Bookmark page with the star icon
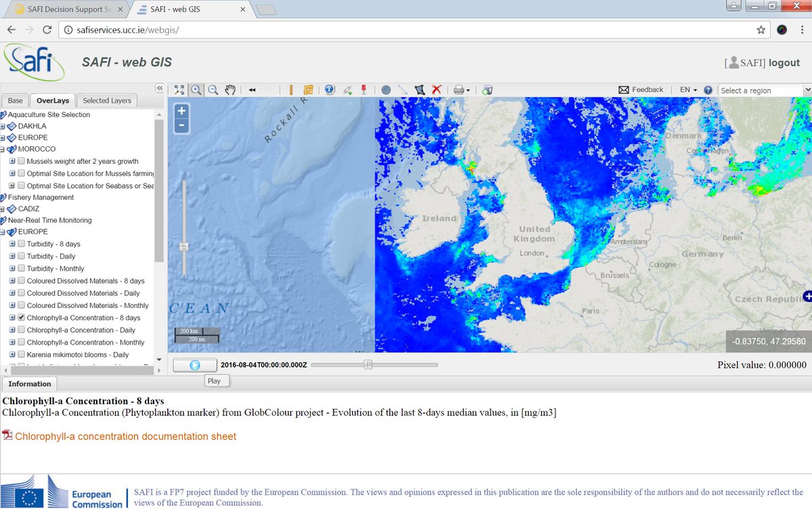This screenshot has height=509, width=812. click(761, 30)
